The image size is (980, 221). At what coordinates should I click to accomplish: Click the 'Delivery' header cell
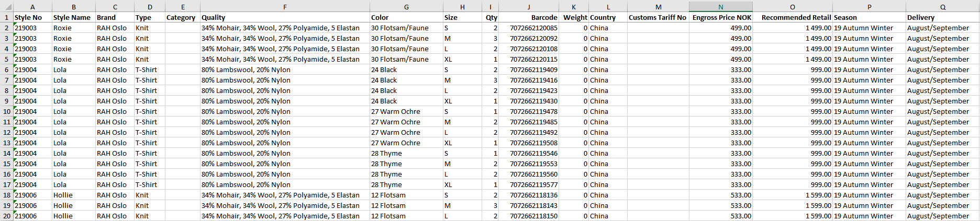pos(942,17)
